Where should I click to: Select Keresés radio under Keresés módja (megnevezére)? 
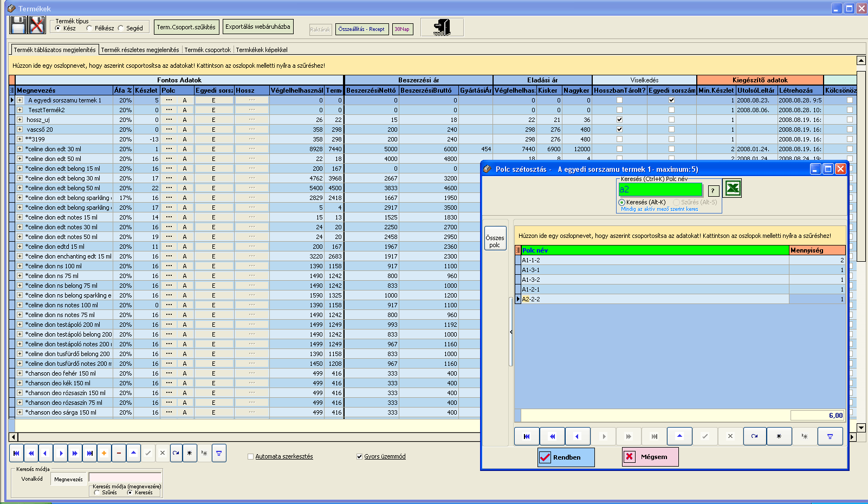(129, 493)
